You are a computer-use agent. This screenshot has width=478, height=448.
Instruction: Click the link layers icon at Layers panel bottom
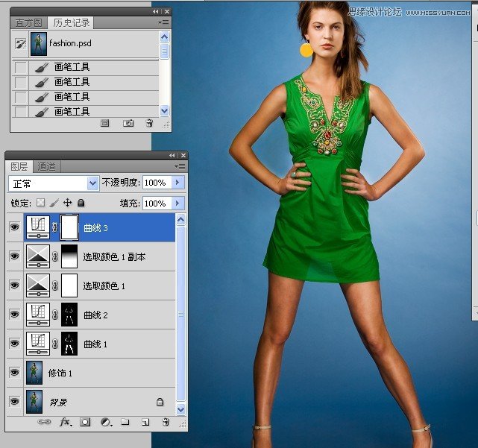tap(44, 422)
